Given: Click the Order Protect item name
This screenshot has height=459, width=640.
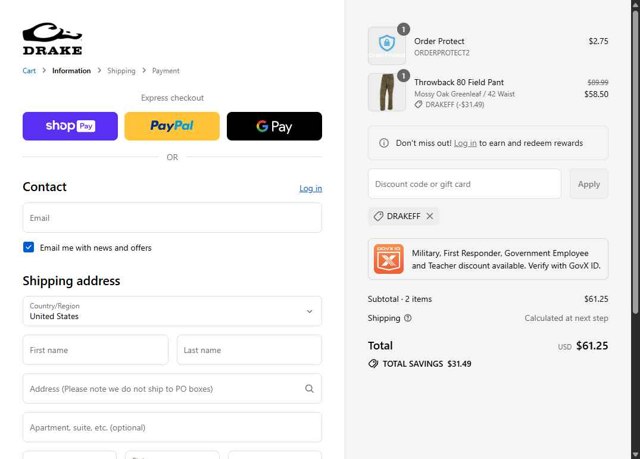Looking at the screenshot, I should click(439, 41).
